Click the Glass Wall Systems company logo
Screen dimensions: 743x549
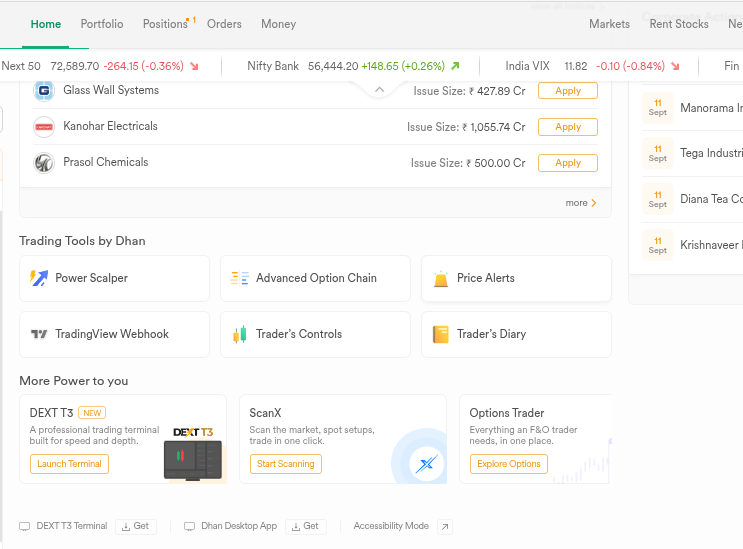tap(44, 90)
